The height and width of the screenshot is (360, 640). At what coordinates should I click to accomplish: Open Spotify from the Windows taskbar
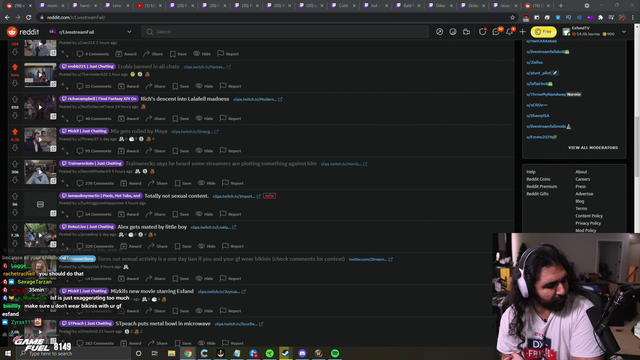pos(335,353)
